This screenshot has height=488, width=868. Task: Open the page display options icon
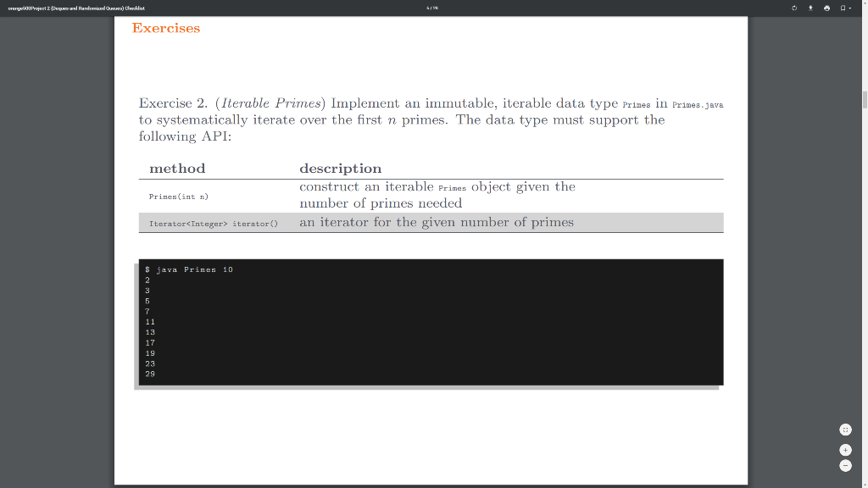coord(843,8)
